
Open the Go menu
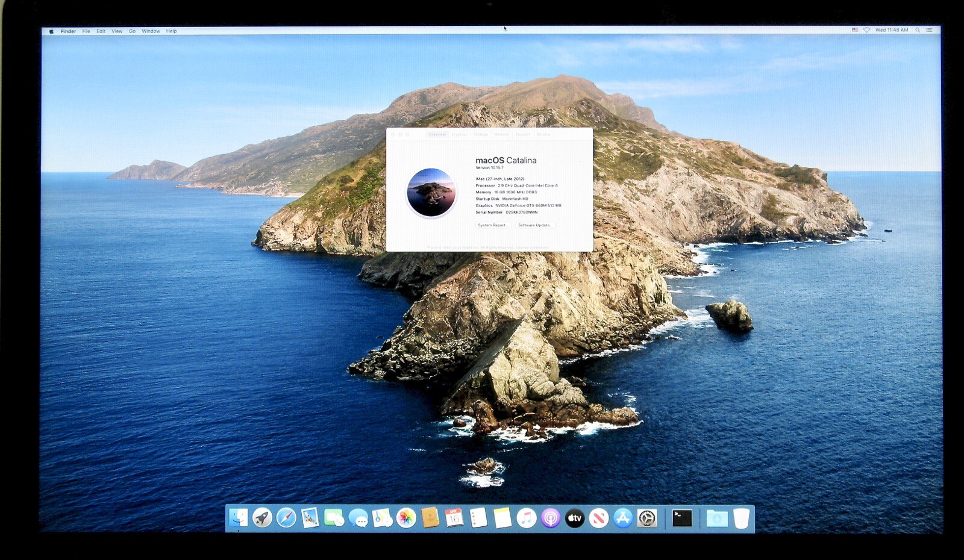coord(132,31)
